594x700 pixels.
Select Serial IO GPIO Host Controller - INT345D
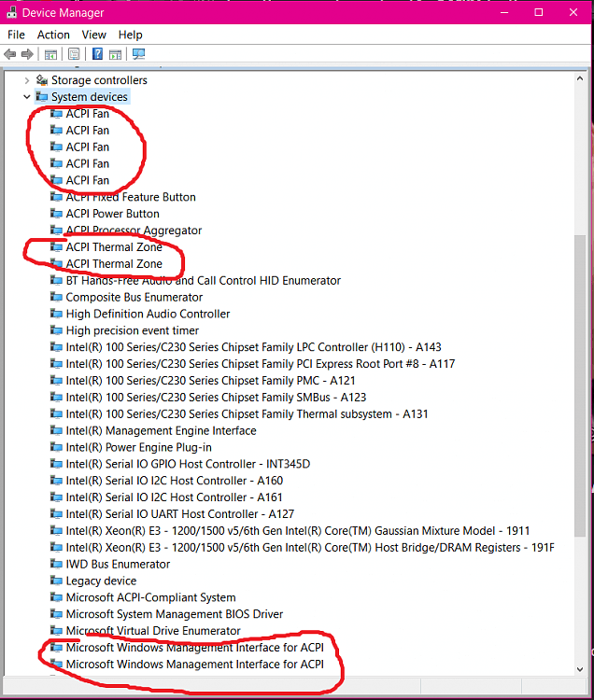pyautogui.click(x=188, y=464)
